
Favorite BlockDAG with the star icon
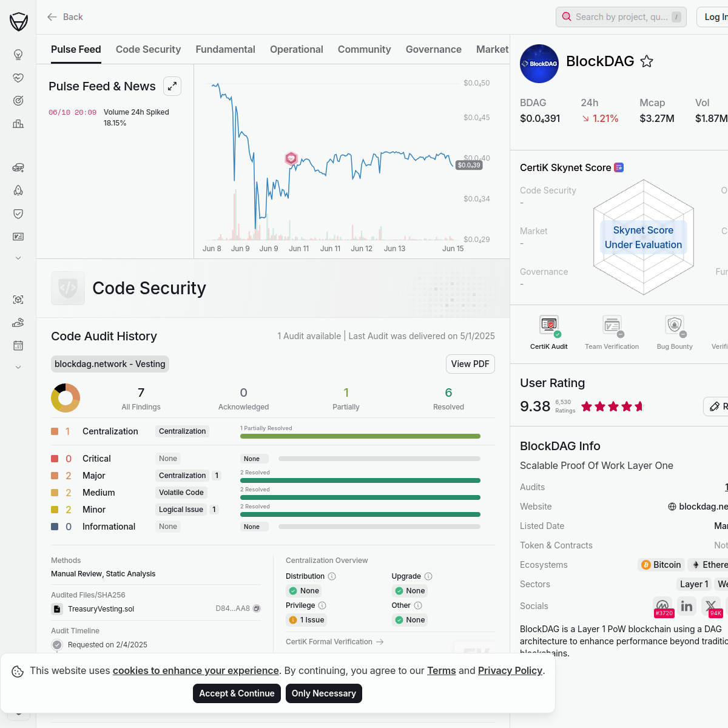click(x=647, y=61)
